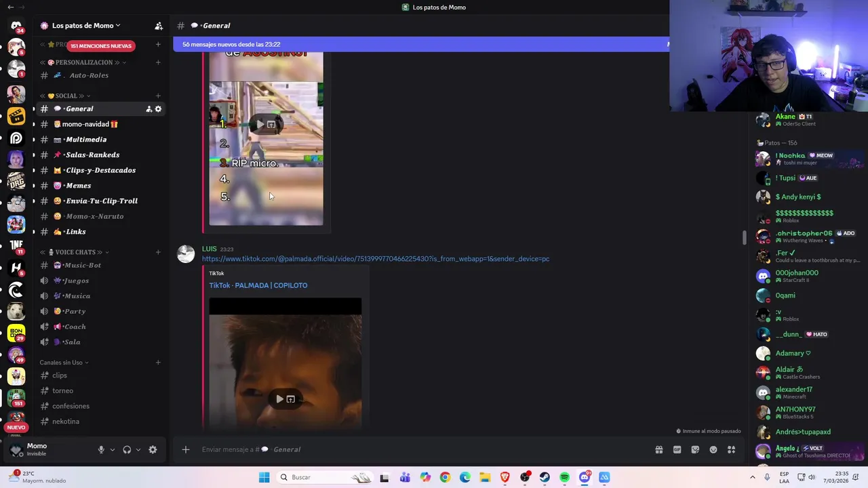Click the chat scrollbar thumb
Screen dimensions: 868x488
pyautogui.click(x=745, y=237)
